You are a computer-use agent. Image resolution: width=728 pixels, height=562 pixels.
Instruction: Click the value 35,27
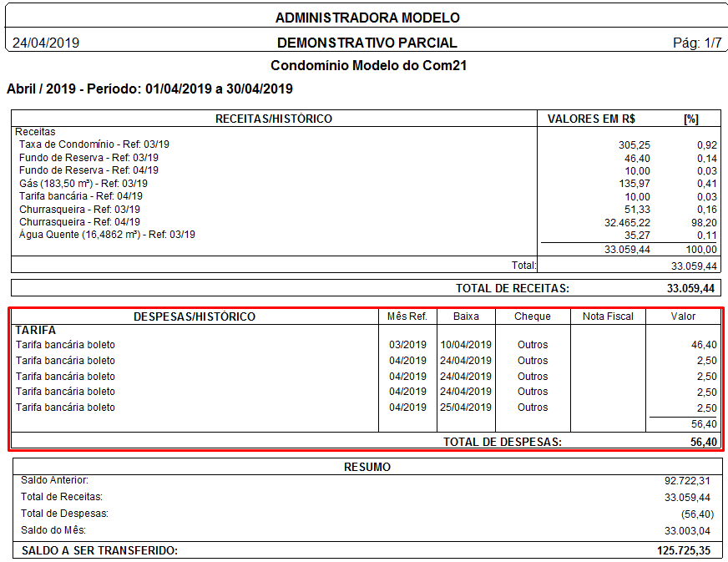(x=637, y=235)
